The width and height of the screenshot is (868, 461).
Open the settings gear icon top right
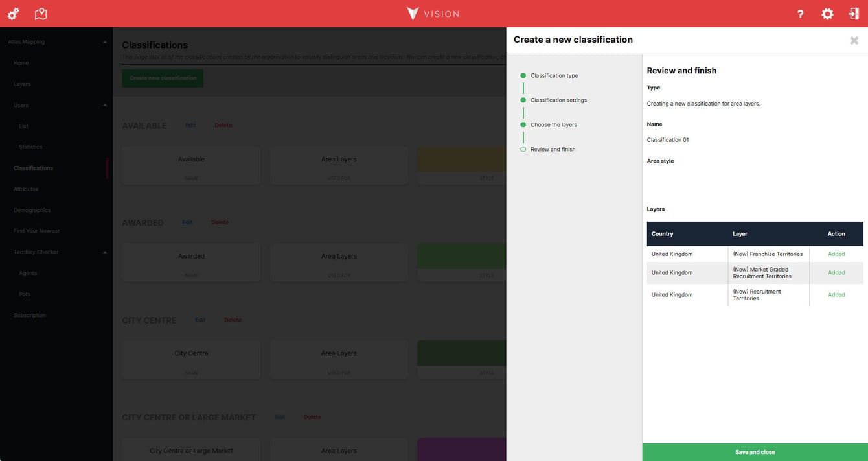[827, 14]
